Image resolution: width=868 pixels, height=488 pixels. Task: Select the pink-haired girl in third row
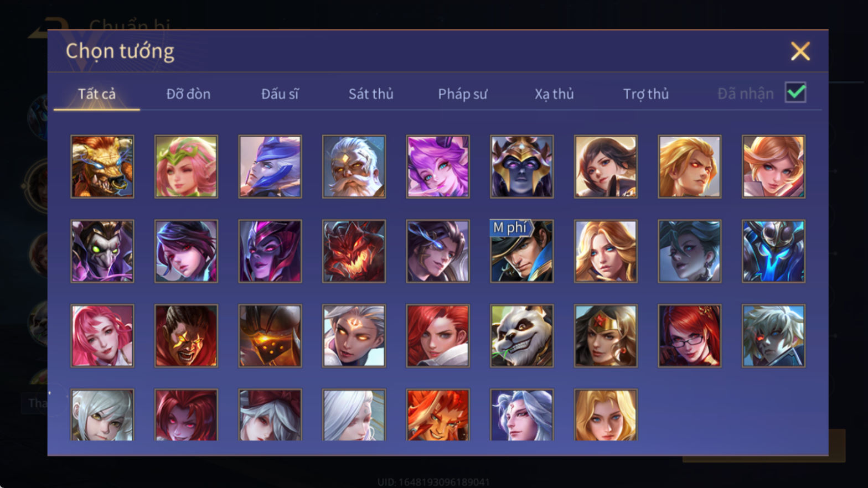tap(102, 336)
